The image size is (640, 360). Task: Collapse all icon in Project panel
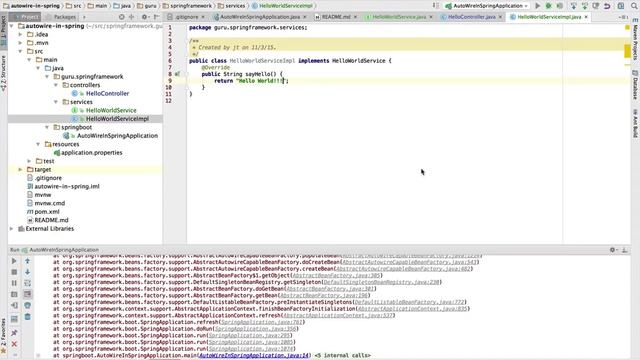[131, 17]
